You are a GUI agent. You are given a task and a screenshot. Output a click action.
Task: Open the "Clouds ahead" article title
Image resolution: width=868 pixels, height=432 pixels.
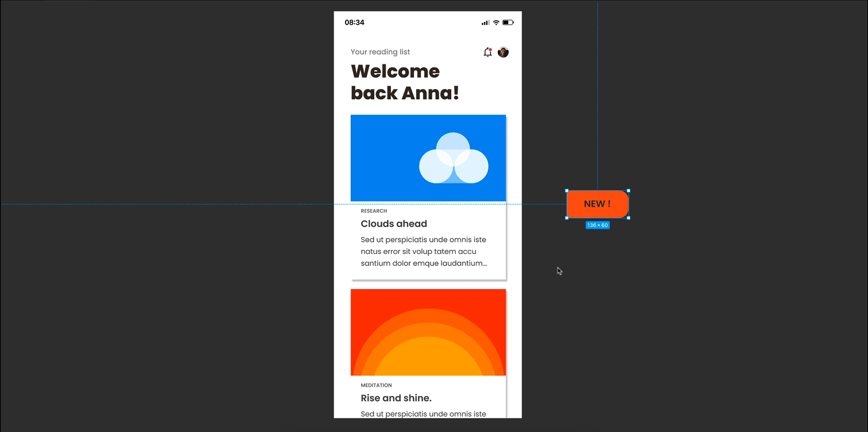click(393, 223)
